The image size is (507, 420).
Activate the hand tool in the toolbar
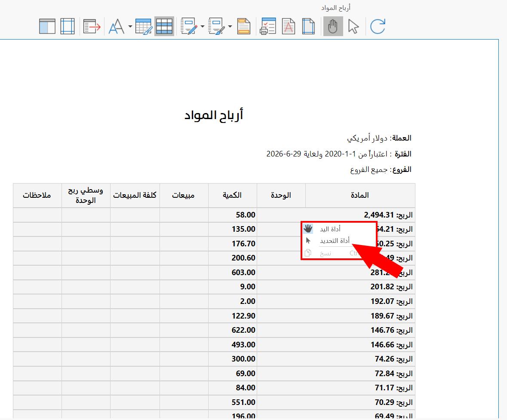[333, 26]
